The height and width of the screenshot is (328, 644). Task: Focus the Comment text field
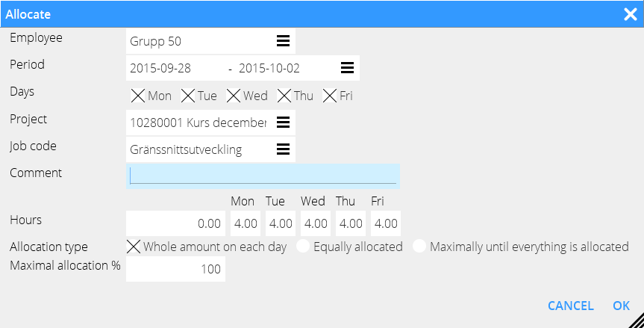click(263, 176)
